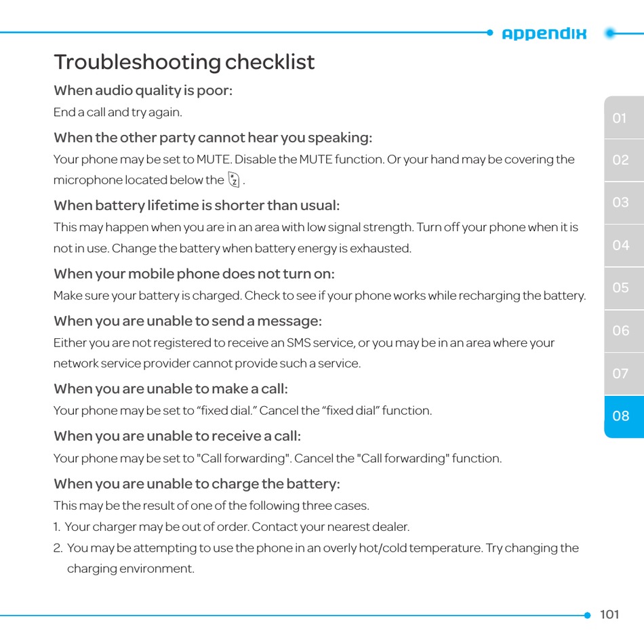Open chapter tab 01
The height and width of the screenshot is (644, 644).
(620, 118)
